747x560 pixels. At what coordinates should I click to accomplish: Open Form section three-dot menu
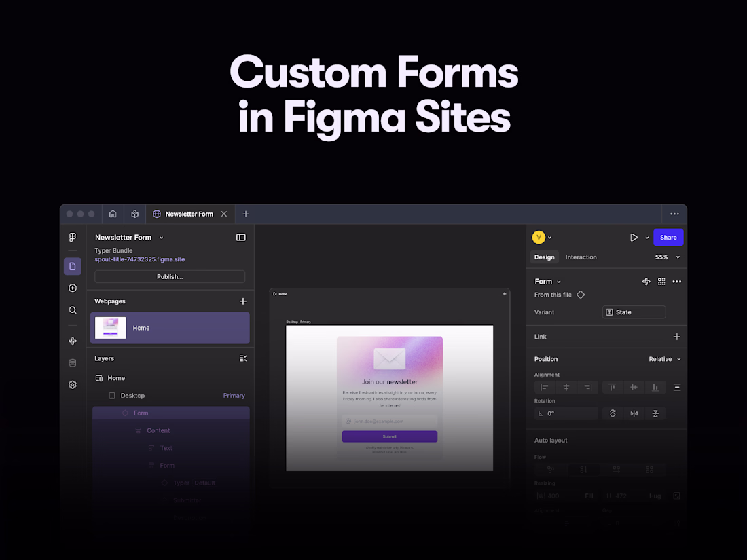tap(676, 282)
